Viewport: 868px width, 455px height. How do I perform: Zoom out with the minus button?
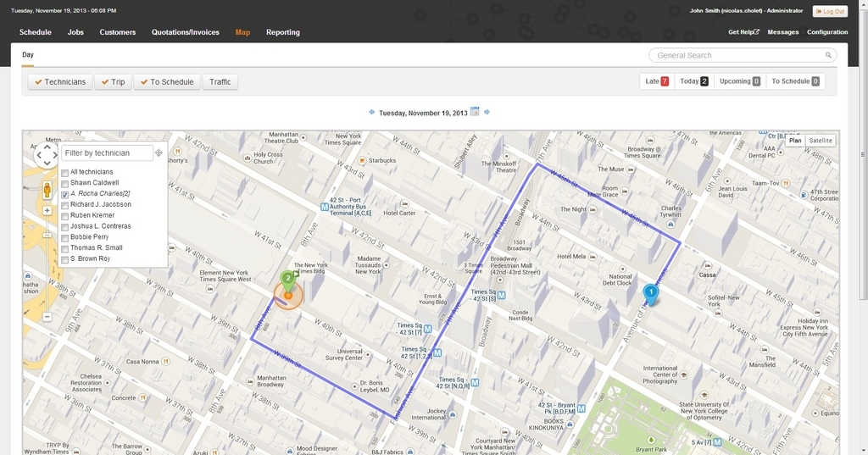(47, 317)
